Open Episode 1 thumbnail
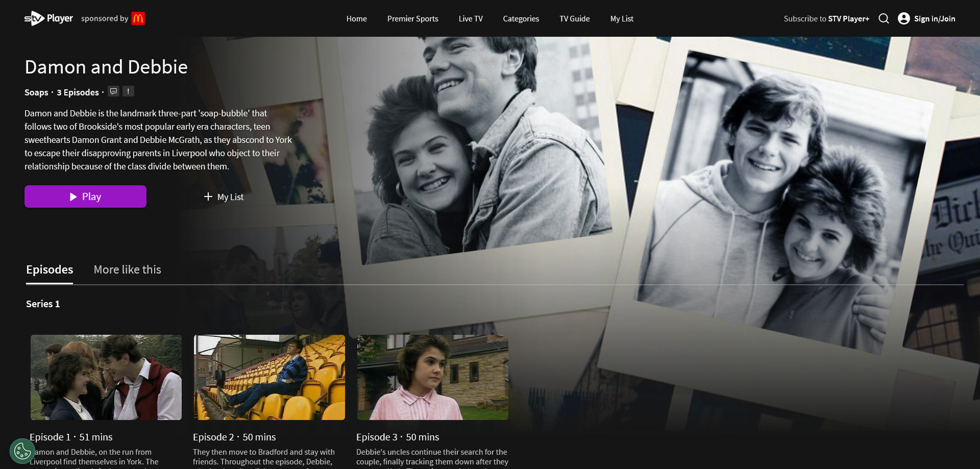The width and height of the screenshot is (980, 469). tap(106, 377)
